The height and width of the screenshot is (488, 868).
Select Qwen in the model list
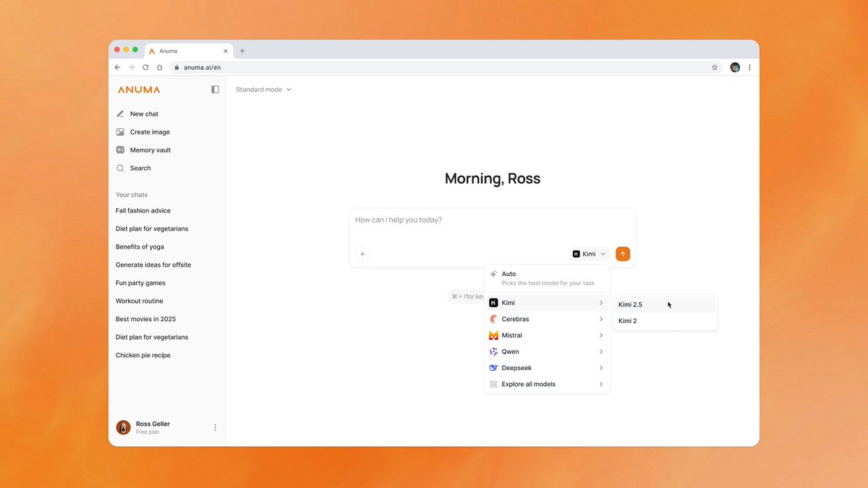pyautogui.click(x=547, y=351)
